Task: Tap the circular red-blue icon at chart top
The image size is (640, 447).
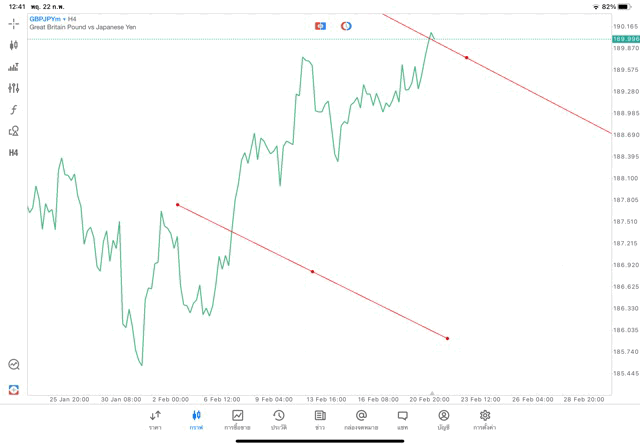Action: pos(346,26)
